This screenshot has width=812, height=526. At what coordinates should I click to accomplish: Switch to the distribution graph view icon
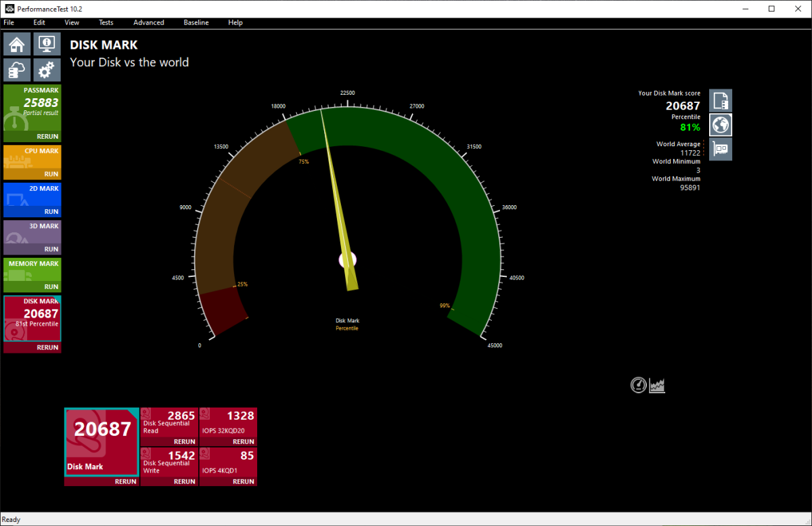pos(657,385)
